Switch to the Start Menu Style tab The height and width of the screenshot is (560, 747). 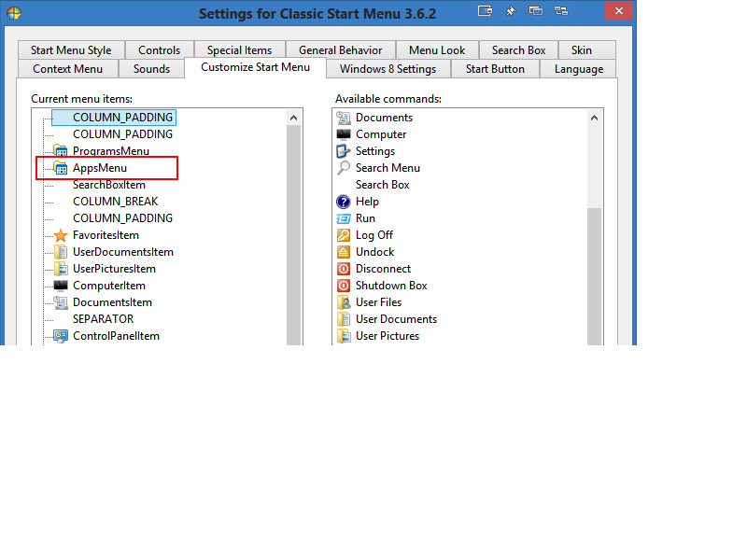point(71,50)
